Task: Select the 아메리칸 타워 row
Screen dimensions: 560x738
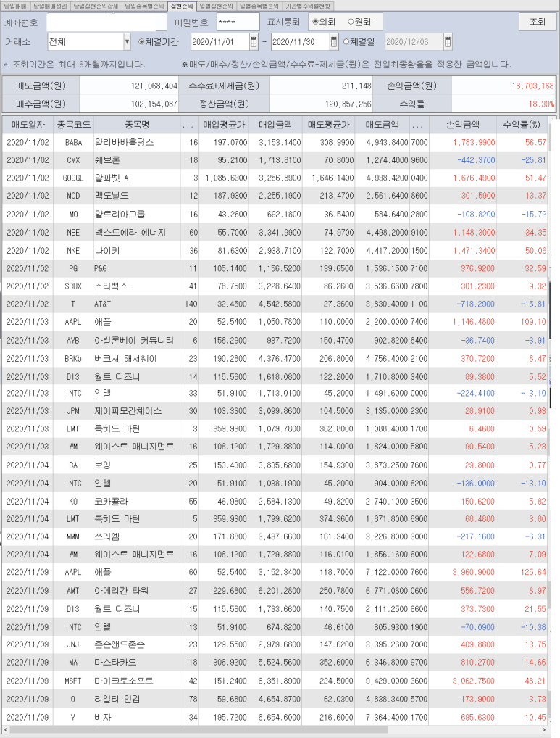Action: pos(275,591)
